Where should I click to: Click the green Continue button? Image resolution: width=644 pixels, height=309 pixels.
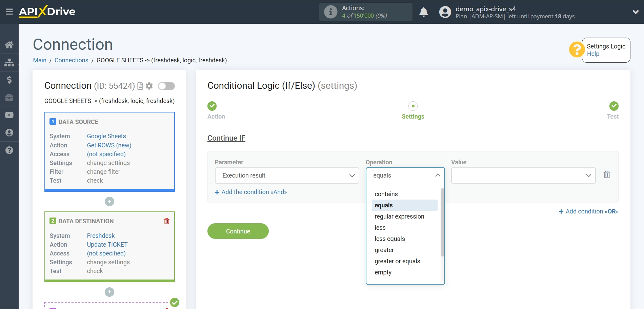point(238,231)
